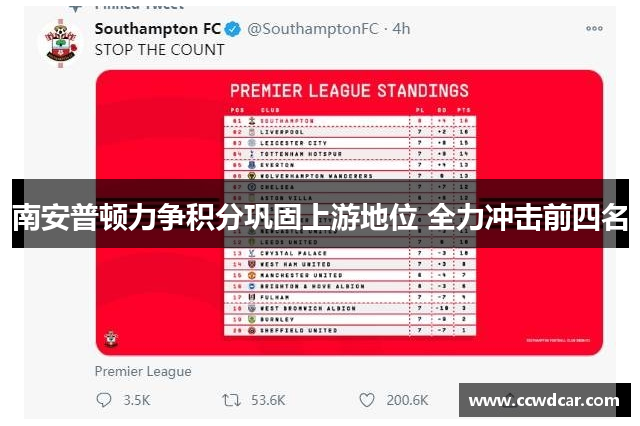Viewport: 640px width, 426px height.
Task: Open the Premier League standings image
Action: (349, 213)
